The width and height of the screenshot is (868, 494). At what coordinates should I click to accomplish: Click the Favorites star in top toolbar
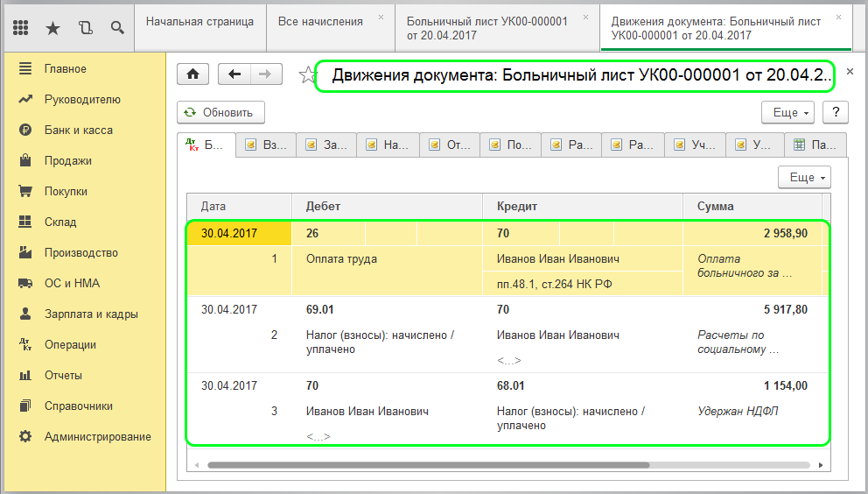[x=52, y=28]
